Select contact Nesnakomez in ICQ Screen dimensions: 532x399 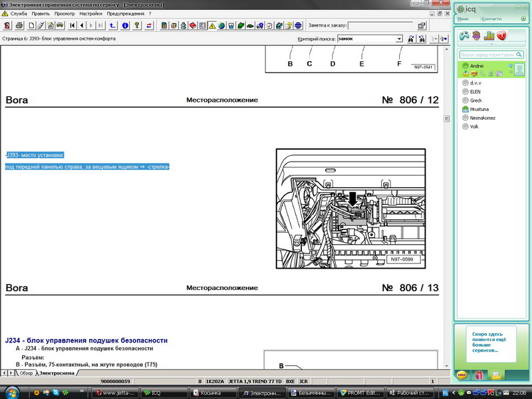click(483, 118)
